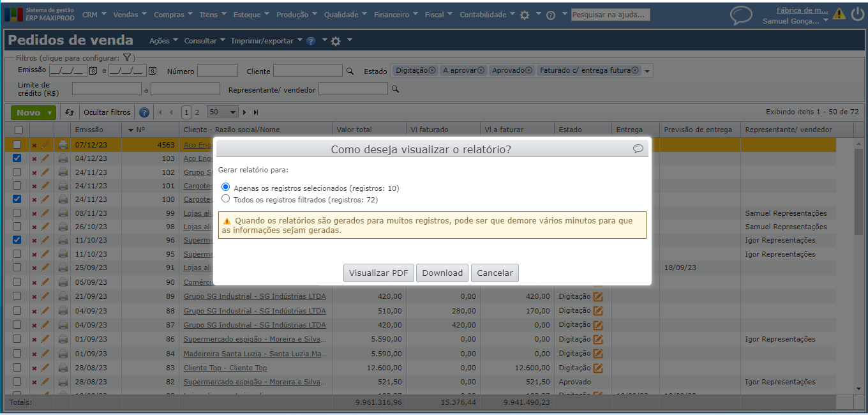Open calendar picker for first Emissão date

pyautogui.click(x=93, y=71)
